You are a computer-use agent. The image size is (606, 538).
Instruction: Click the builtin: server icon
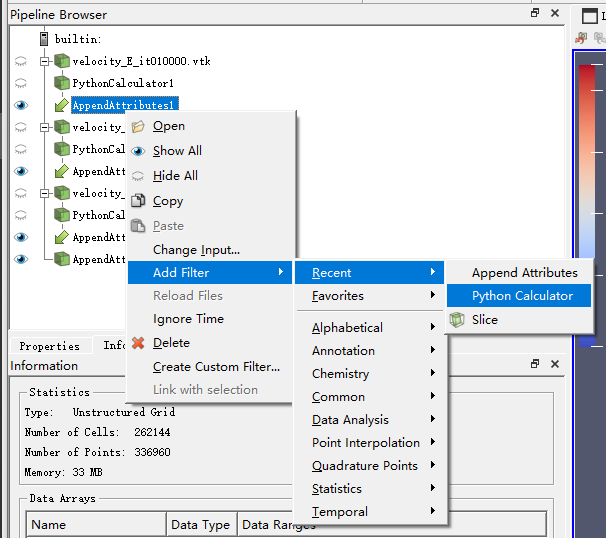[x=44, y=39]
